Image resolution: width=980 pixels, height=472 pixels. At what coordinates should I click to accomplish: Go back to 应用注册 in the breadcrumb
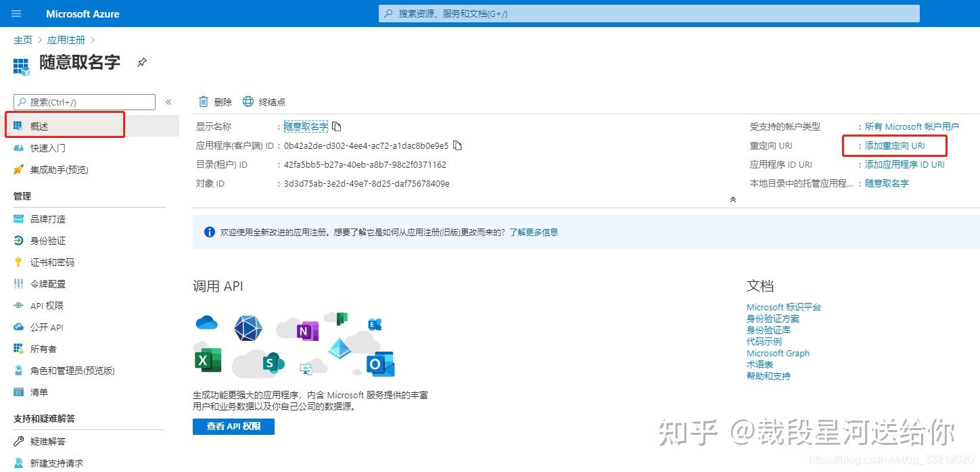66,39
